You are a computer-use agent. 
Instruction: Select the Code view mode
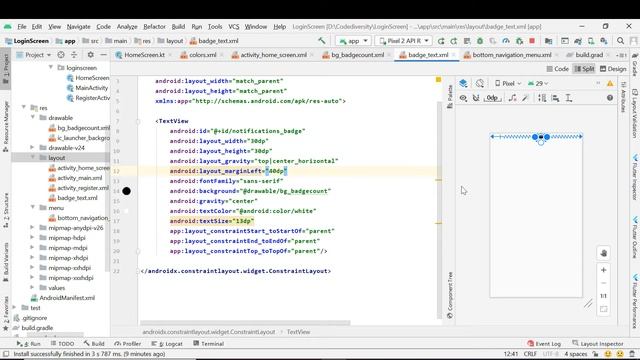coord(558,69)
